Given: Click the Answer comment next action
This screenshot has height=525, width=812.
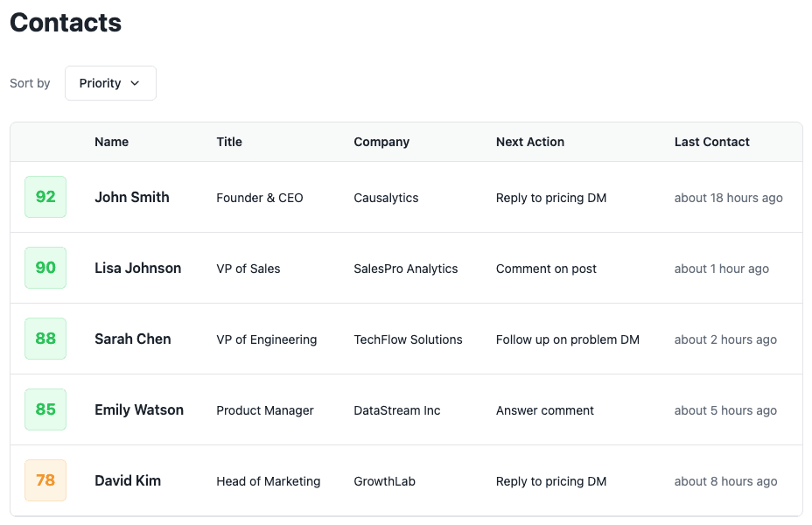Looking at the screenshot, I should (x=545, y=410).
